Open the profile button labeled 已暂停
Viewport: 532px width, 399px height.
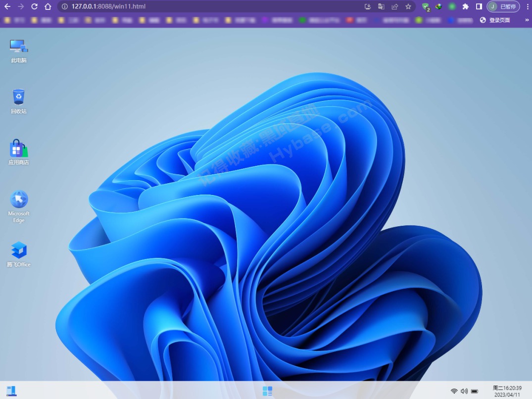(503, 6)
